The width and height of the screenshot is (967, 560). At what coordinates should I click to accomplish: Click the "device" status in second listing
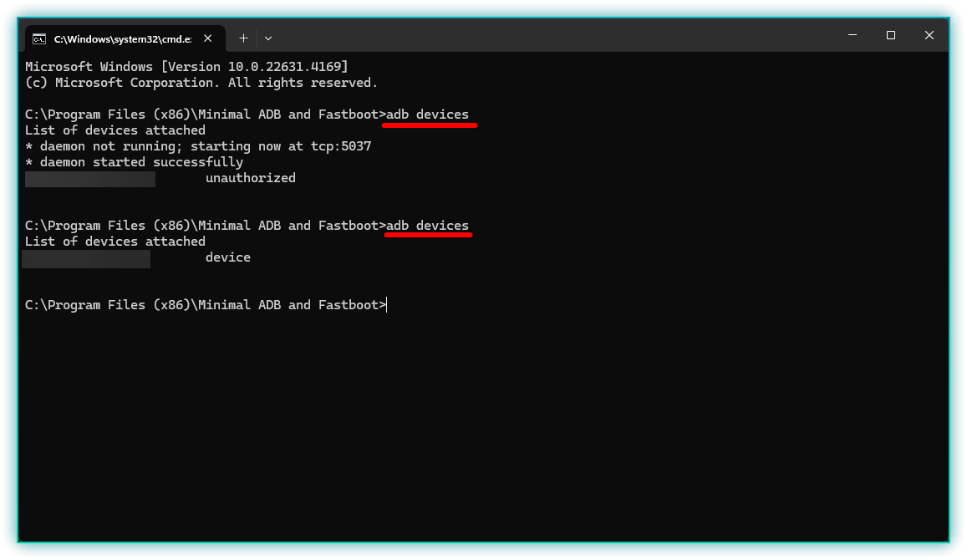228,257
